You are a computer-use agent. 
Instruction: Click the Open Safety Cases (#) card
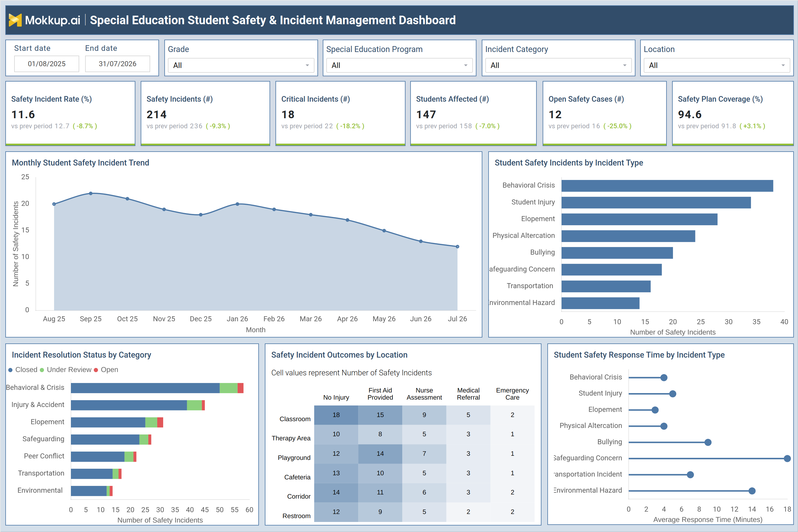(x=605, y=113)
